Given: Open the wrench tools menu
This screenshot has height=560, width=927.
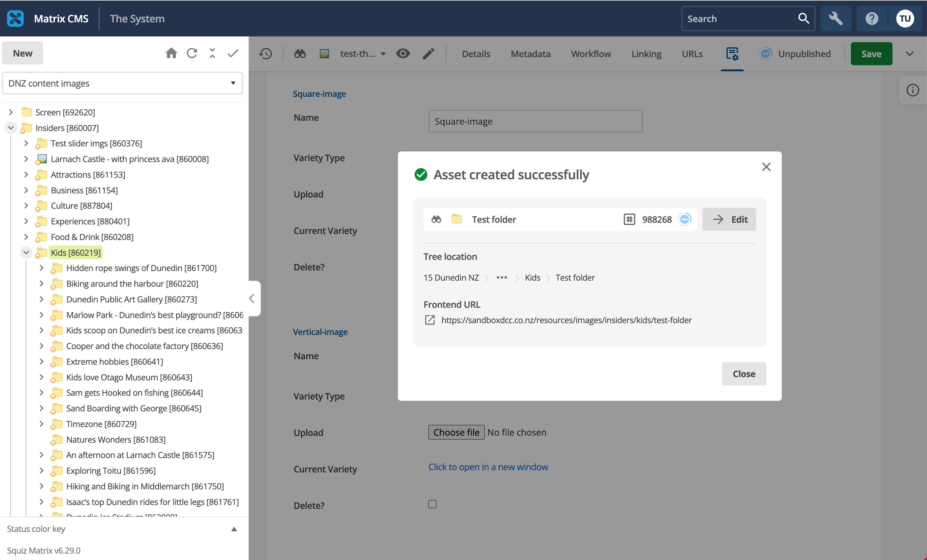Looking at the screenshot, I should [x=836, y=19].
